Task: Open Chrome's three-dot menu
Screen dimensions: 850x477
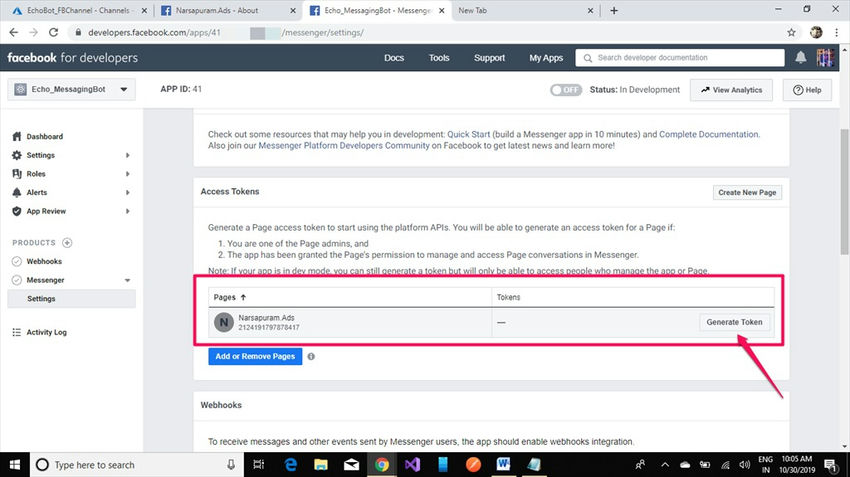Action: 837,33
